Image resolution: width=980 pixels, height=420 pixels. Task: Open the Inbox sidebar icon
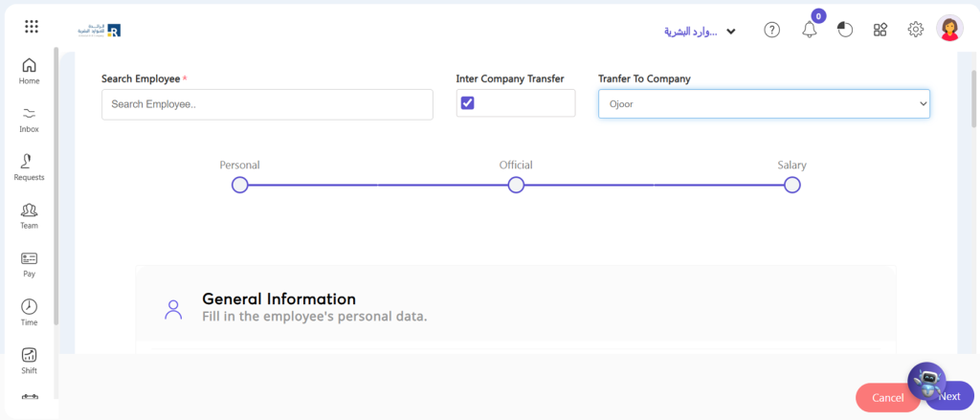click(29, 120)
